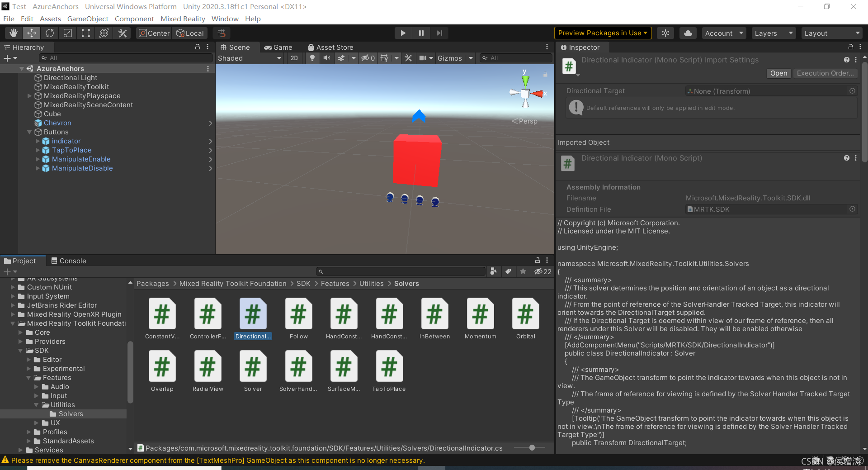Open the Layout dropdown
The width and height of the screenshot is (868, 470).
pos(832,33)
